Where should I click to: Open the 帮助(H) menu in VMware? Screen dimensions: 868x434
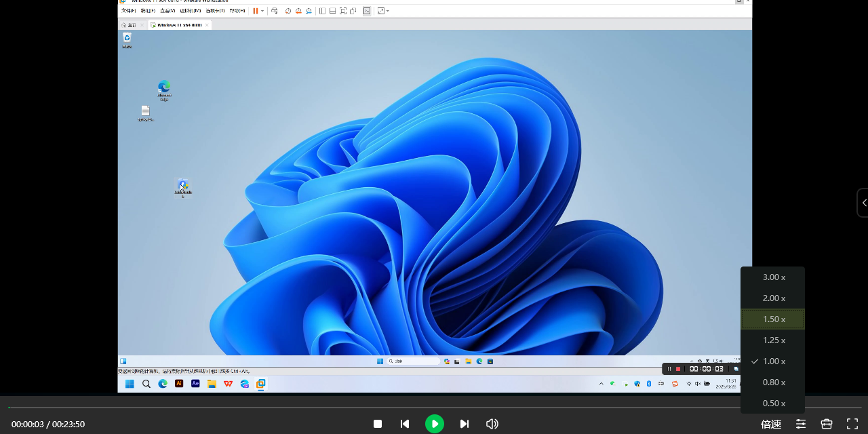(x=237, y=11)
